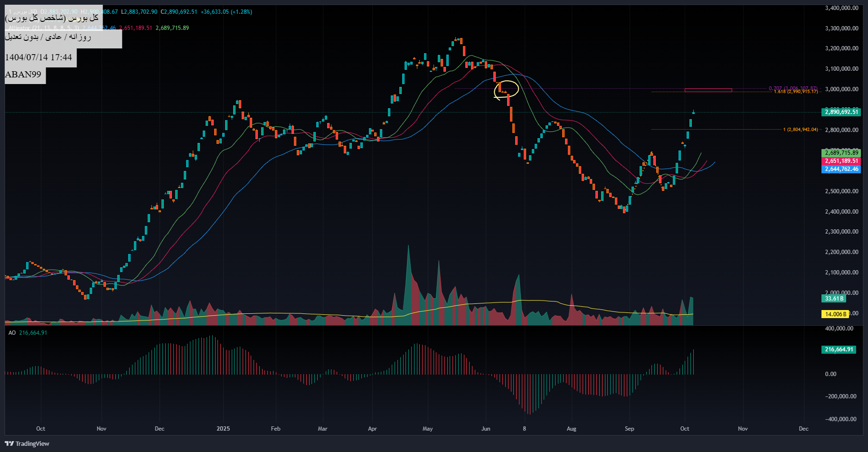Click the ABAN99 text label
868x452 pixels.
pyautogui.click(x=25, y=75)
